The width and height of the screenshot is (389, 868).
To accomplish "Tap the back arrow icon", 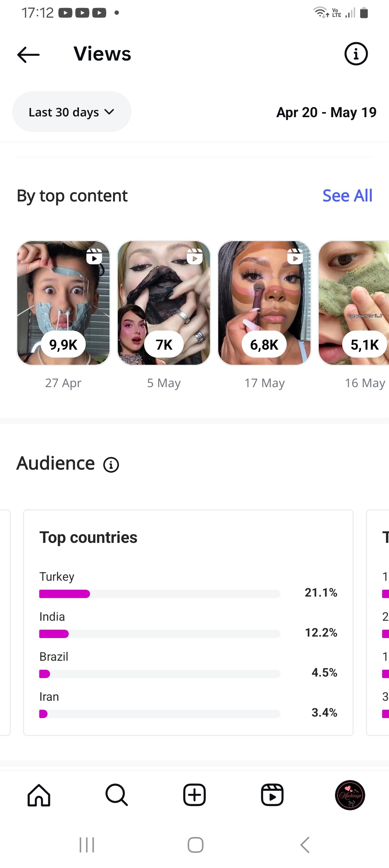I will pyautogui.click(x=28, y=54).
